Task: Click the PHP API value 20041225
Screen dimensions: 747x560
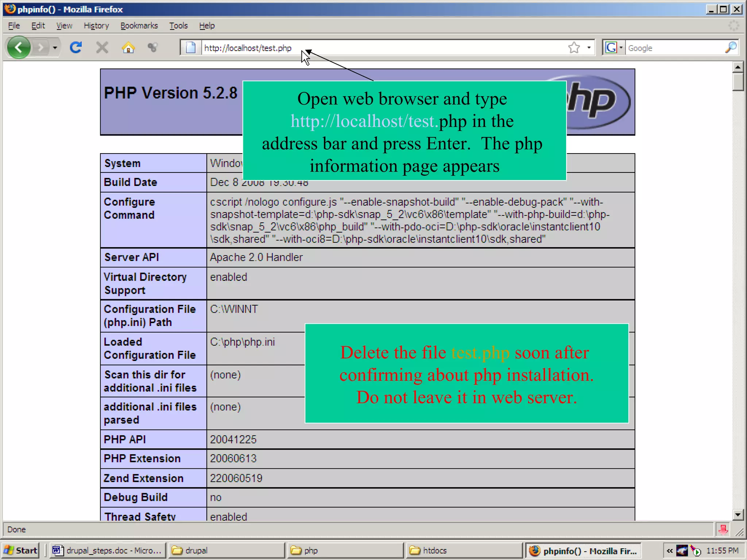Action: coord(233,440)
